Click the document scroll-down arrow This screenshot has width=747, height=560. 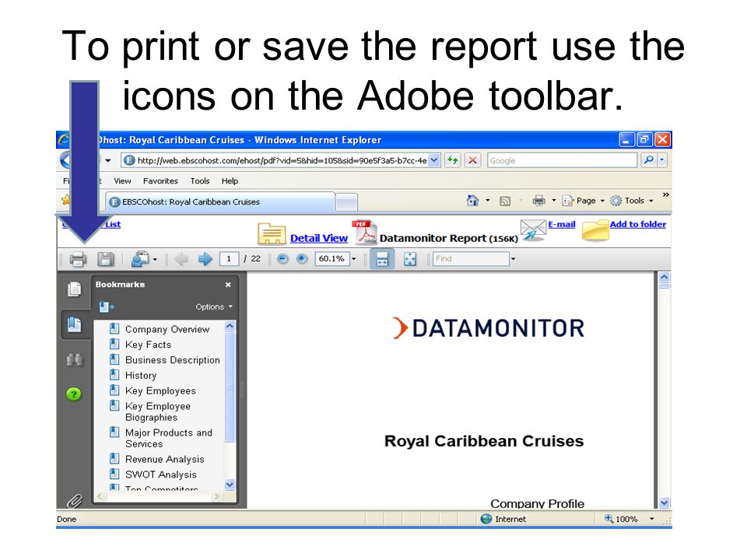click(664, 503)
